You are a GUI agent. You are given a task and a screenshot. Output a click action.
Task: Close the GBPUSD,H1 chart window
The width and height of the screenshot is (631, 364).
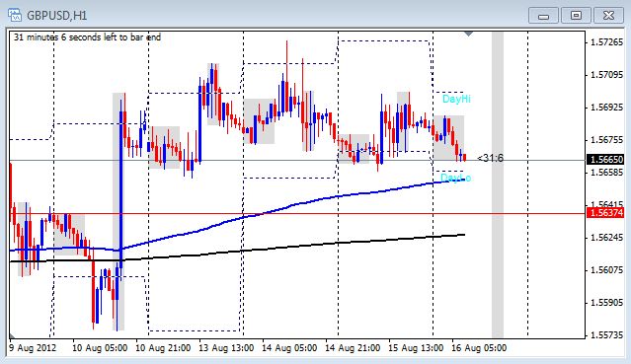(608, 16)
